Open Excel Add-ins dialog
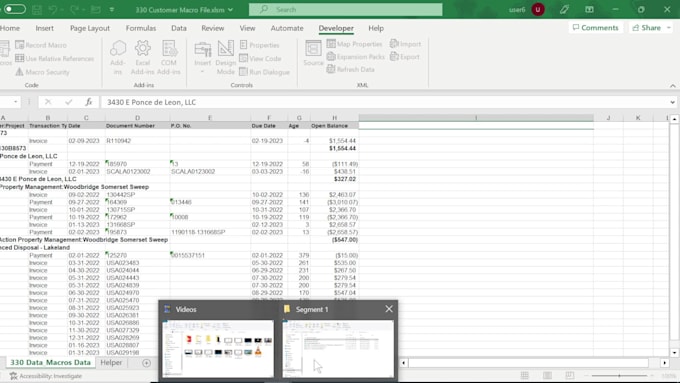 coord(143,57)
